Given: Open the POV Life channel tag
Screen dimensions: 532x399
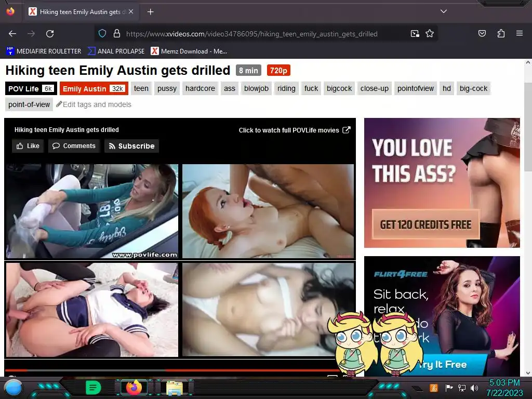Looking at the screenshot, I should click(31, 88).
